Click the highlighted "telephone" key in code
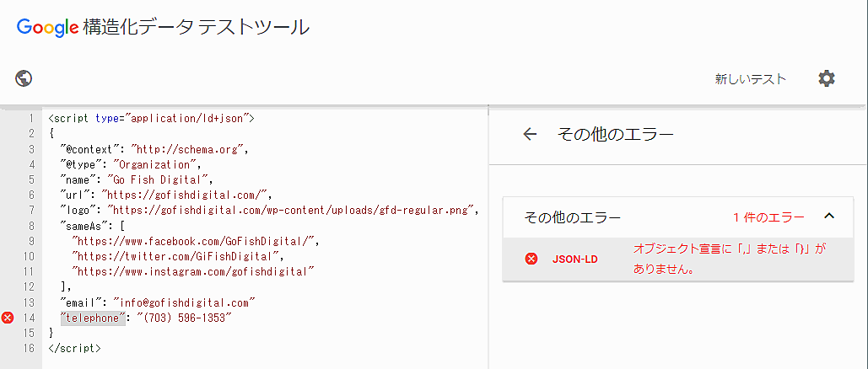The height and width of the screenshot is (369, 868). pos(93,318)
